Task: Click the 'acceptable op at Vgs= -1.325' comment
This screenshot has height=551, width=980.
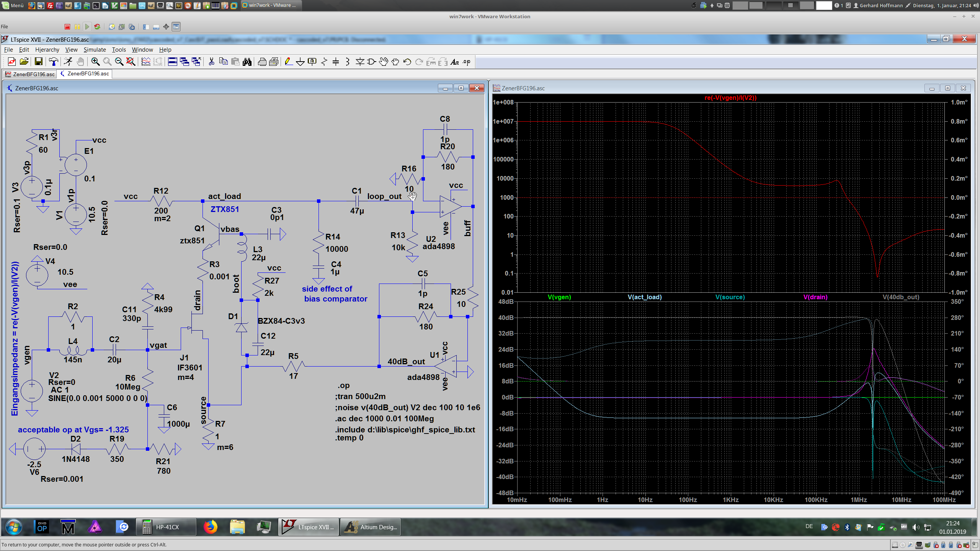Action: point(73,430)
